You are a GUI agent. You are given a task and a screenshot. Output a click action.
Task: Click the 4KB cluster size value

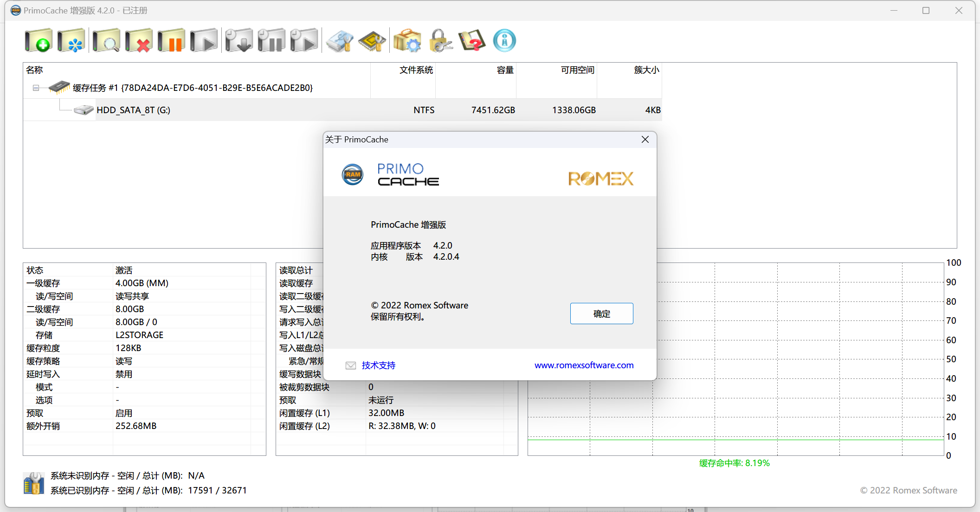click(x=653, y=110)
